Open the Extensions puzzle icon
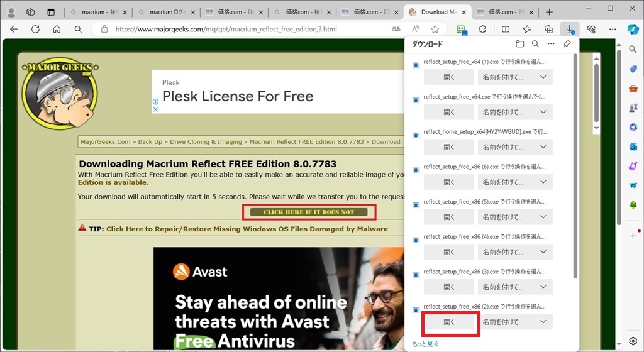Image resolution: width=644 pixels, height=352 pixels. (x=482, y=29)
